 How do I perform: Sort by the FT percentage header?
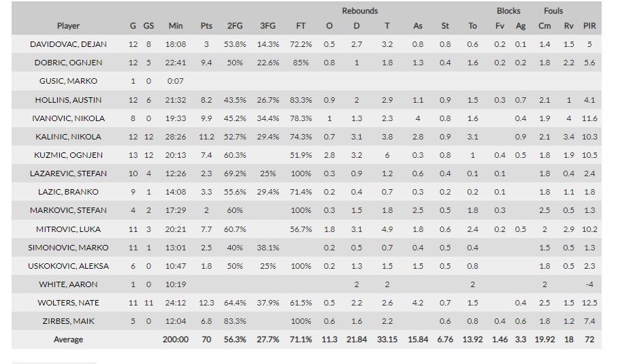coord(301,26)
